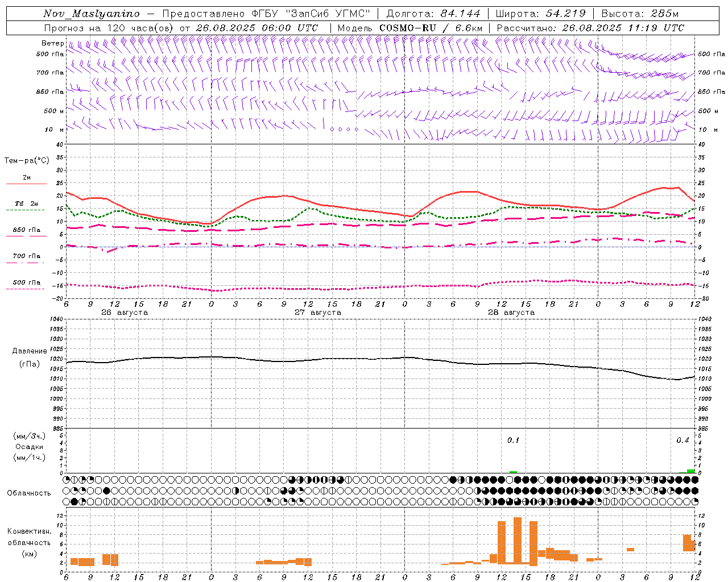Click the Рассчитано: 26.08.2025 11:19 UTC text
Image resolution: width=728 pixels, height=582 pixels.
click(590, 28)
